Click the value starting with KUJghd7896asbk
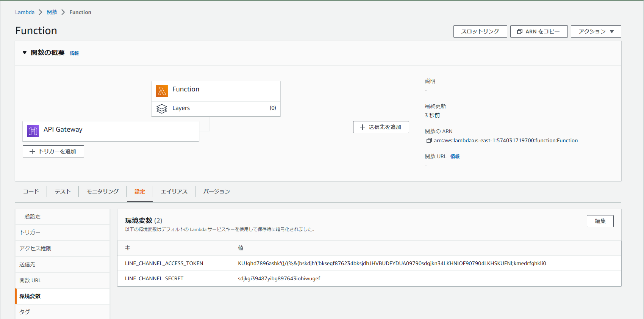 392,263
